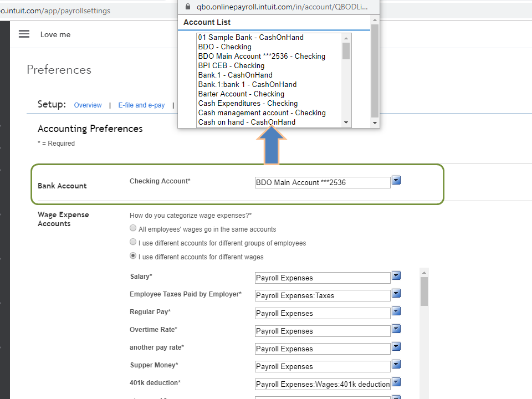Click the popup window's outer scroll-down arrow
The width and height of the screenshot is (532, 399).
tap(375, 123)
